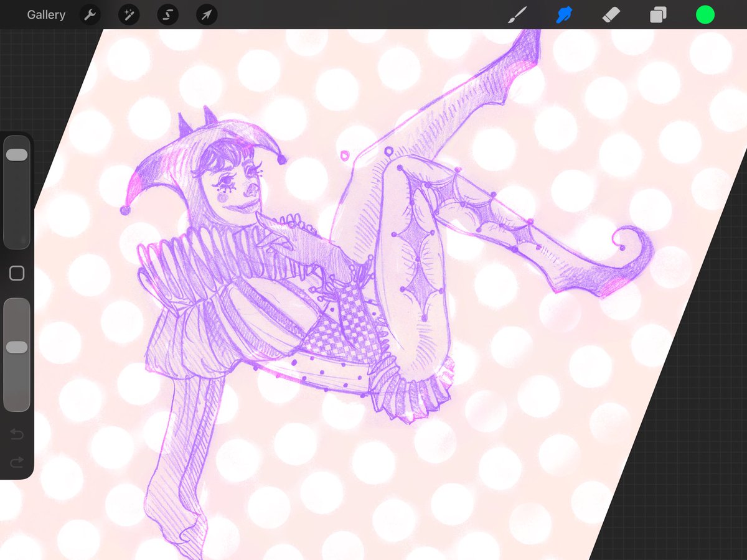Adjust the brush opacity slider

pos(17,355)
